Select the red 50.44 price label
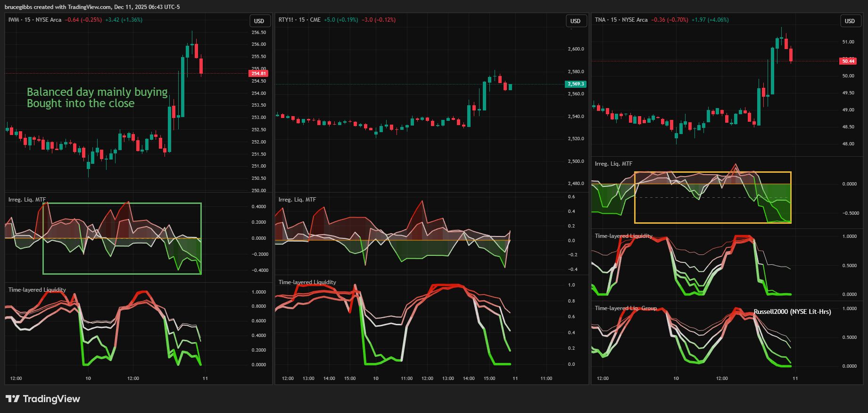The height and width of the screenshot is (413, 868). 848,61
